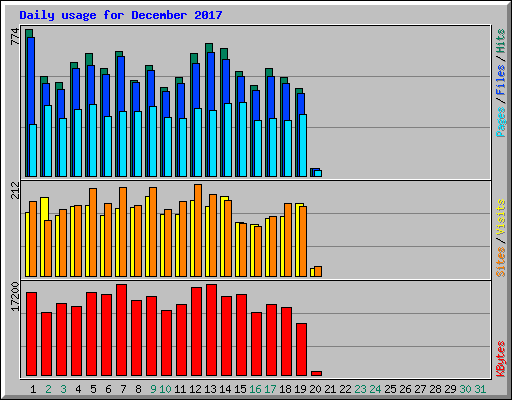Screen dimensions: 512x400
Task: Click day label 6 on the x-axis
Action: point(108,389)
